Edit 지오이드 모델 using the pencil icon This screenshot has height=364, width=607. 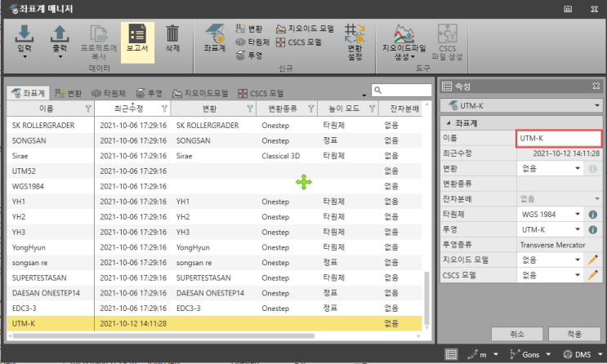594,260
